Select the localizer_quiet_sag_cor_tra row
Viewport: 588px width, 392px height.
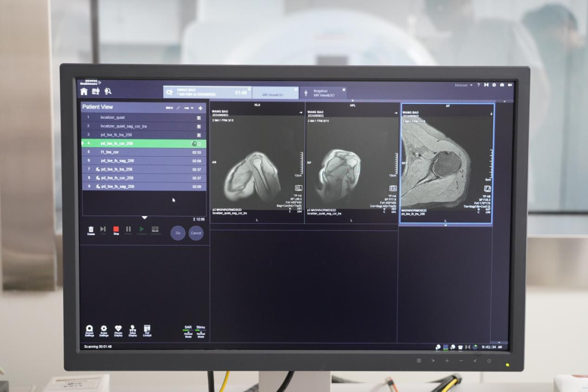tap(144, 126)
